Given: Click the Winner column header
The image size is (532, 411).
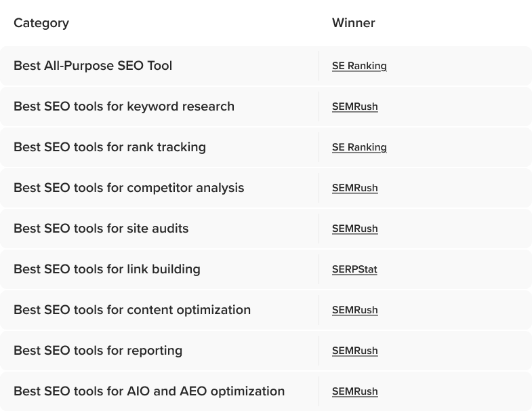Looking at the screenshot, I should tap(353, 23).
